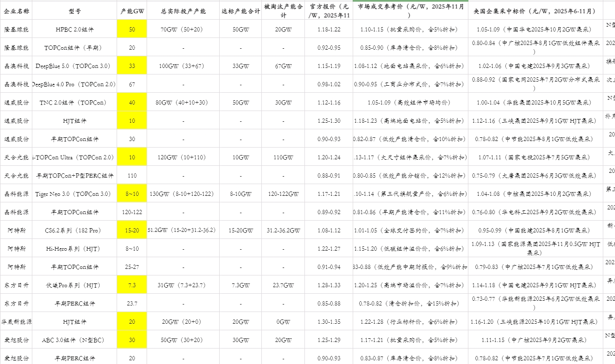Select the official price 1.28-1.33 cell
615x364 pixels.
pyautogui.click(x=329, y=285)
